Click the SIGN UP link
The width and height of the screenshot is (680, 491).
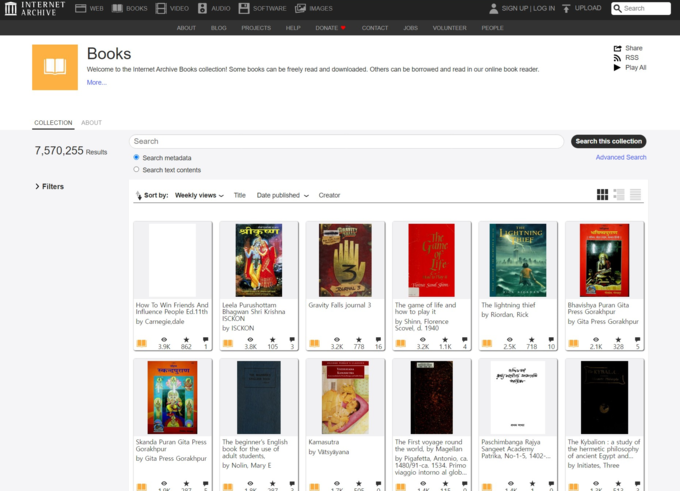[515, 8]
